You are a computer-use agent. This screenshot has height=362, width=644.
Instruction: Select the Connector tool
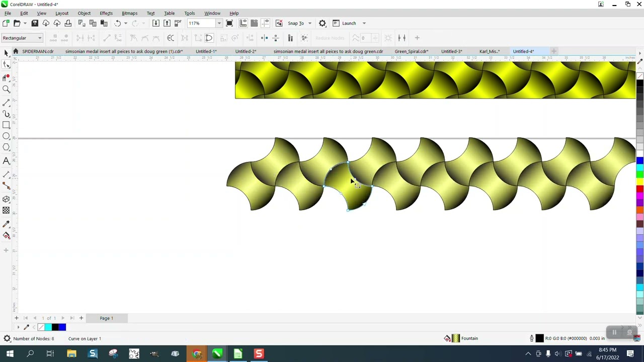pyautogui.click(x=6, y=186)
